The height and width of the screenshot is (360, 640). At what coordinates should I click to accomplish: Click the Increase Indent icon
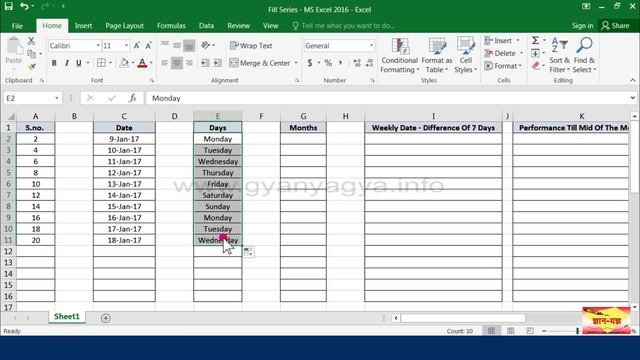click(218, 63)
